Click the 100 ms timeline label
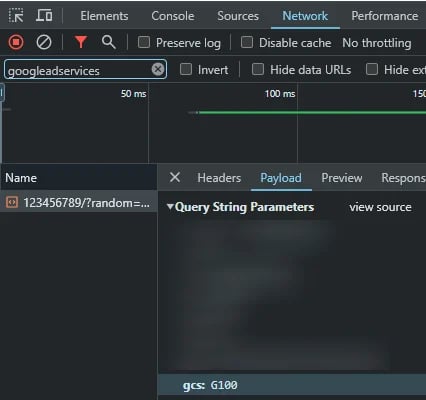The height and width of the screenshot is (400, 426). (280, 94)
